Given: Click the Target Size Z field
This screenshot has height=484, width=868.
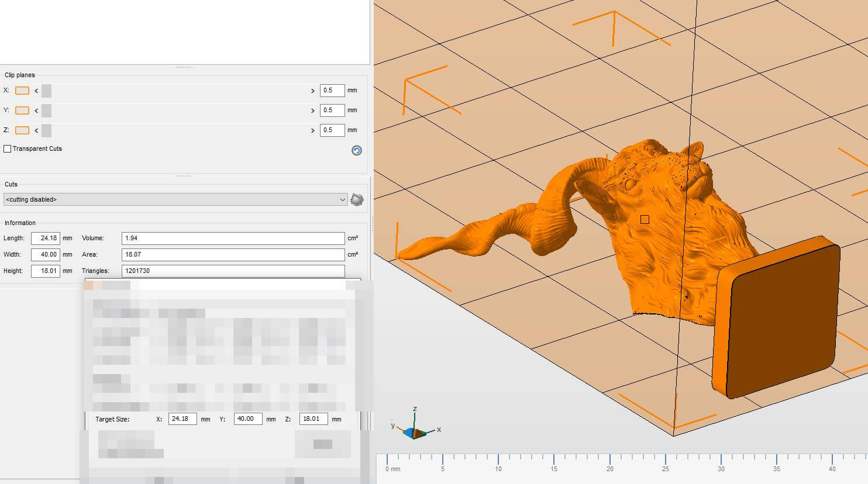Looking at the screenshot, I should 314,419.
